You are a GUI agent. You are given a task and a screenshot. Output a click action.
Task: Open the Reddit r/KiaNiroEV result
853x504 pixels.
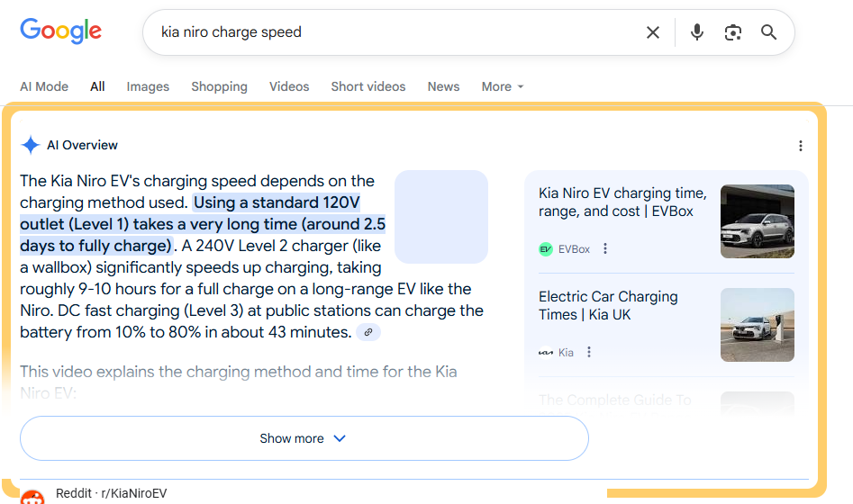click(x=111, y=493)
